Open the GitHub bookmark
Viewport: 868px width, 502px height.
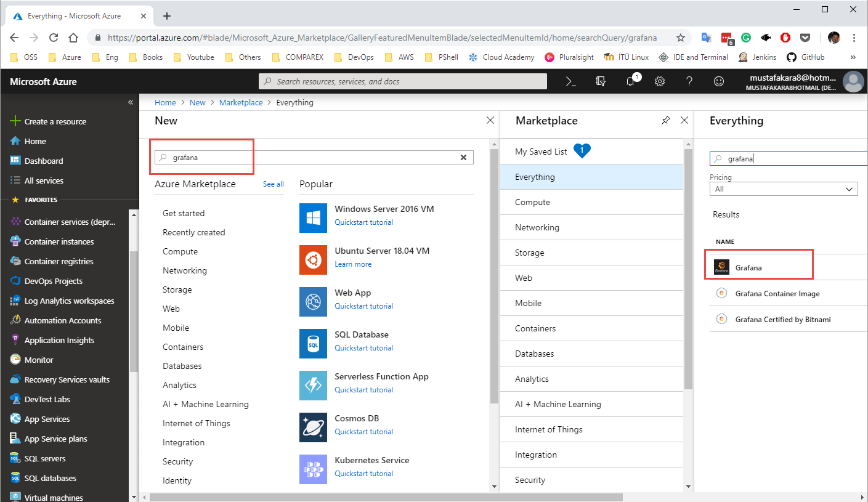(x=806, y=57)
